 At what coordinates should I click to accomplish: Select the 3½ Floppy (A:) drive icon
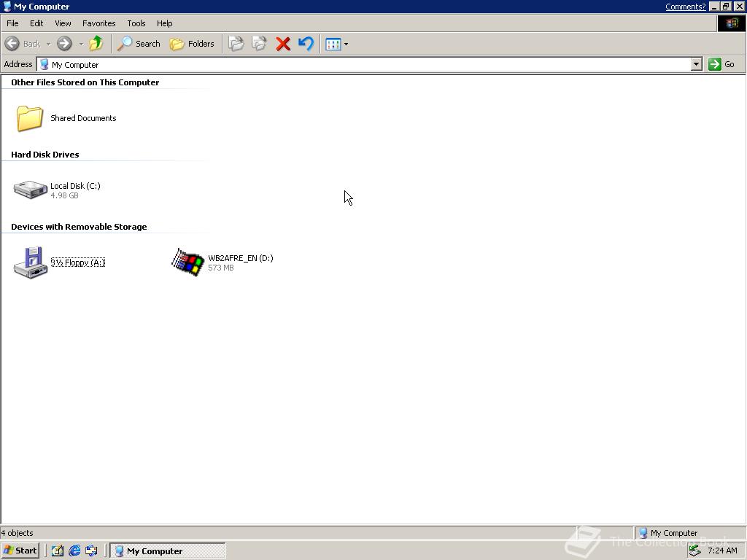31,262
